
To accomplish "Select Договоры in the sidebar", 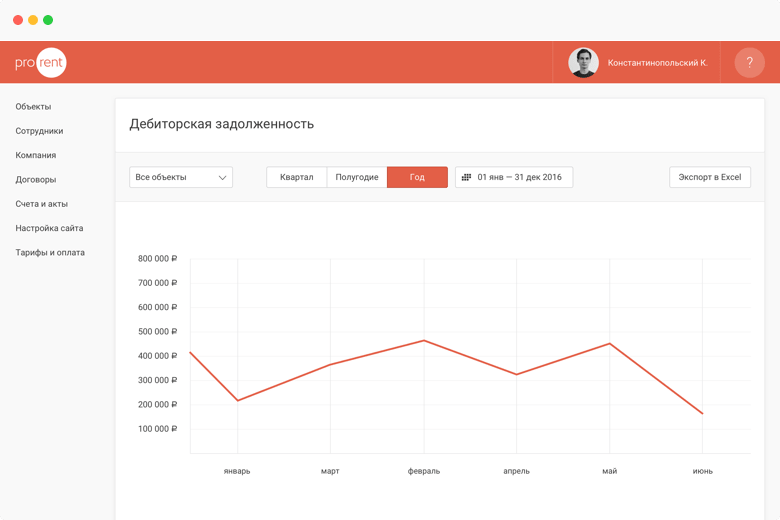I will tap(36, 180).
